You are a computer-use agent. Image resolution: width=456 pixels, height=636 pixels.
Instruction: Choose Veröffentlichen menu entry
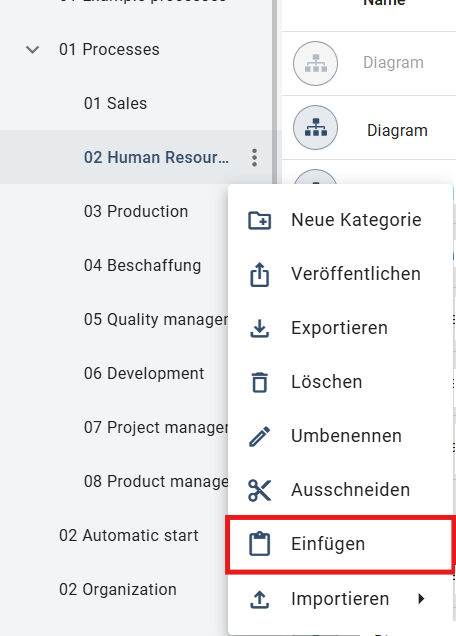[340, 274]
